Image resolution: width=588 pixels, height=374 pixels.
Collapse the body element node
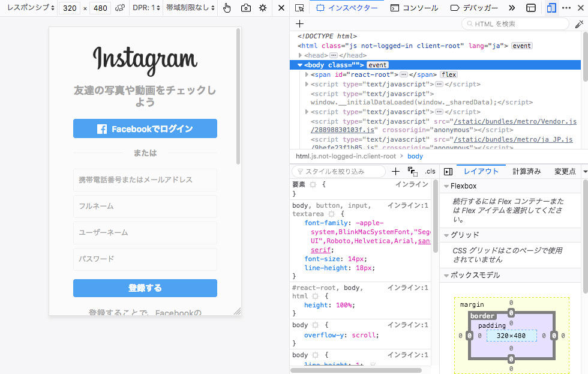pos(300,65)
